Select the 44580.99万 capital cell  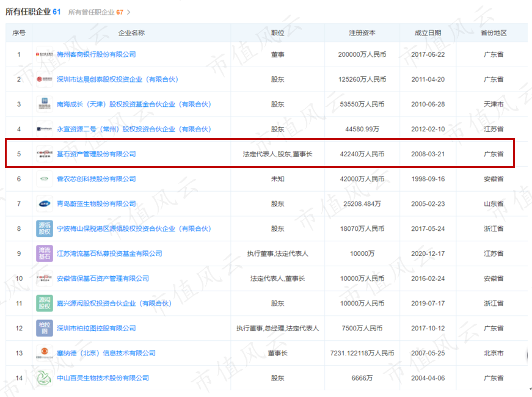pos(362,129)
